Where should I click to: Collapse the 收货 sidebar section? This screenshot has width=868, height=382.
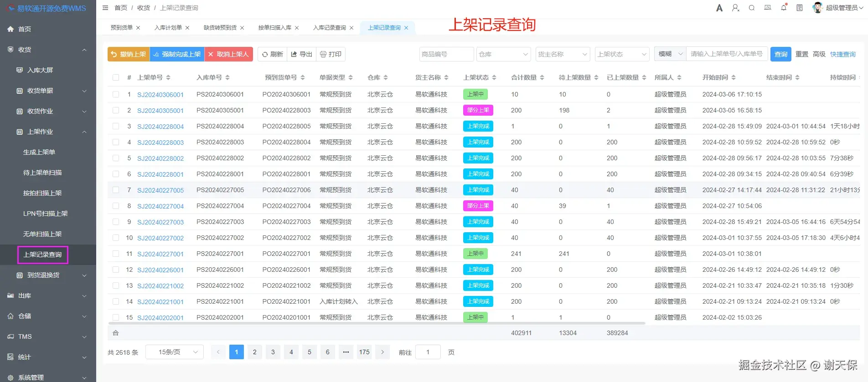pyautogui.click(x=48, y=49)
